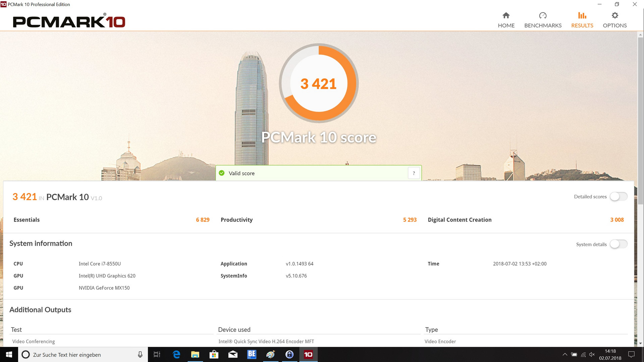Open Microsoft Edge from the taskbar
Screen dimensions: 644x362
point(176,355)
